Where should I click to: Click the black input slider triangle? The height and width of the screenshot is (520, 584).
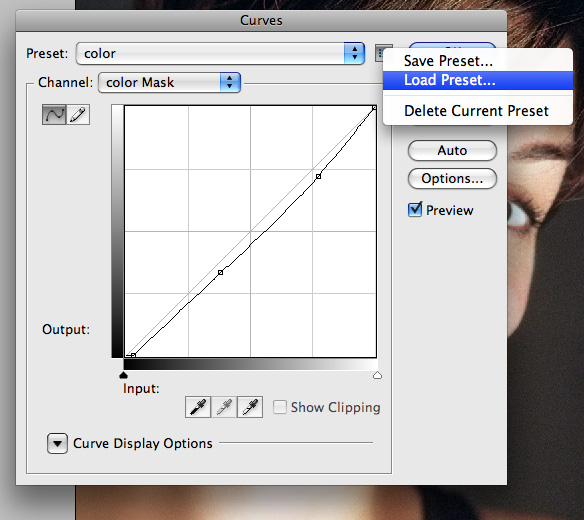(123, 375)
